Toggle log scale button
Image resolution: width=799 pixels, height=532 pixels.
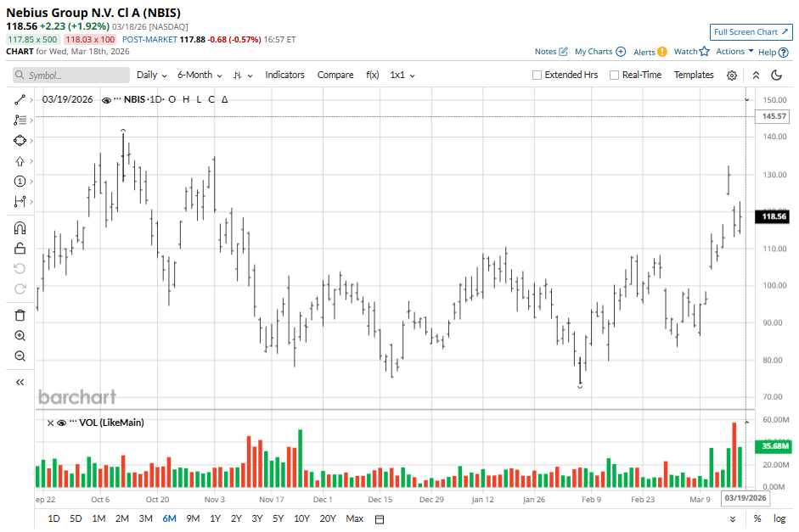(779, 518)
